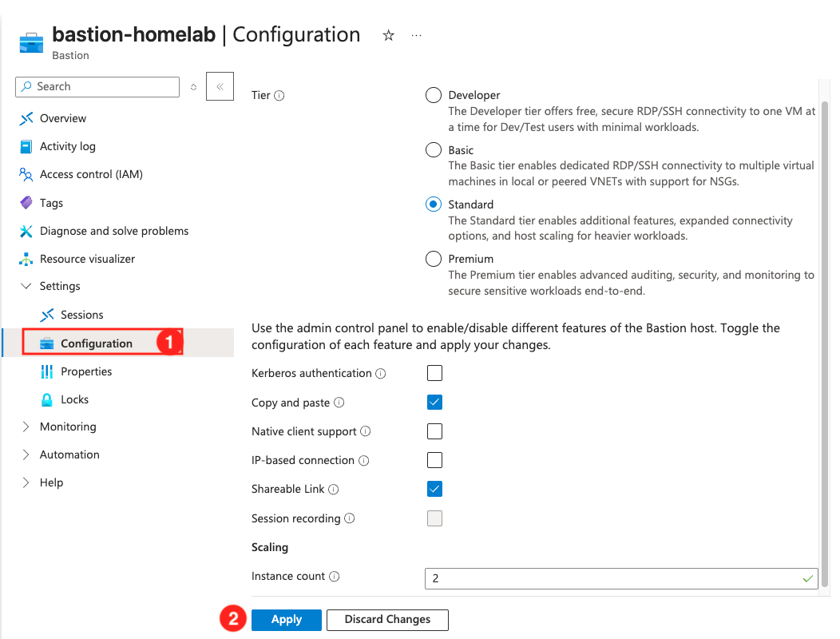Open the Sessions menu item
The image size is (840, 639).
pyautogui.click(x=81, y=315)
